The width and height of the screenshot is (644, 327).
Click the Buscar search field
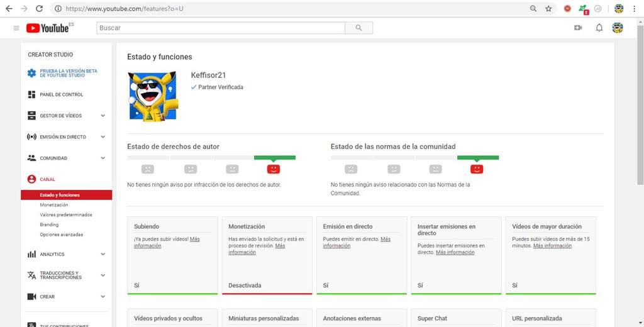tap(221, 28)
